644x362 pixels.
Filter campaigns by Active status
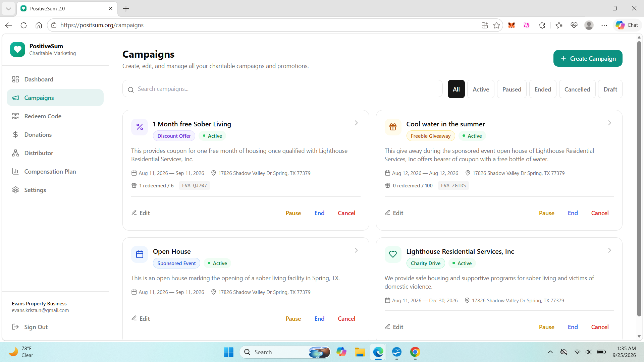[x=481, y=89]
